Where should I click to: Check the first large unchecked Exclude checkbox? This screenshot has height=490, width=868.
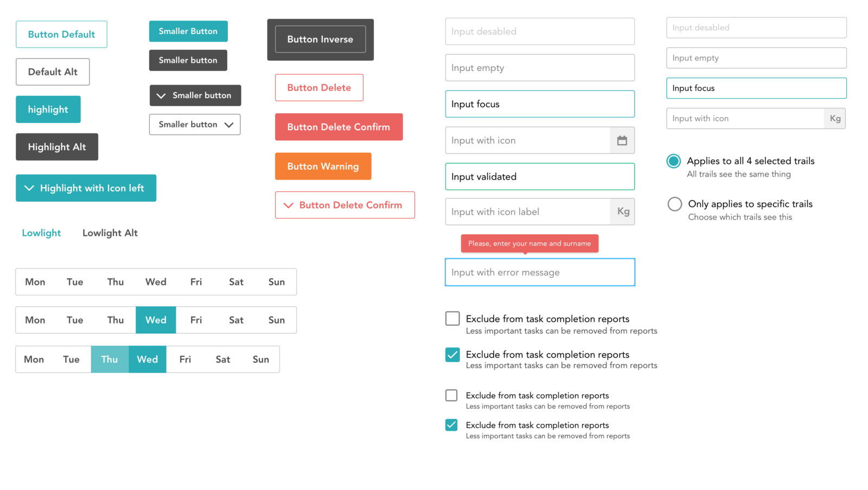click(x=452, y=319)
